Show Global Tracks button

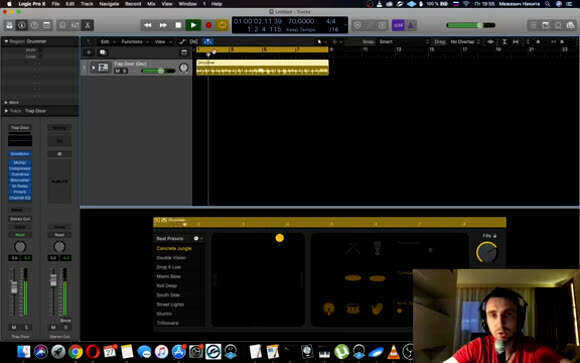pyautogui.click(x=184, y=53)
